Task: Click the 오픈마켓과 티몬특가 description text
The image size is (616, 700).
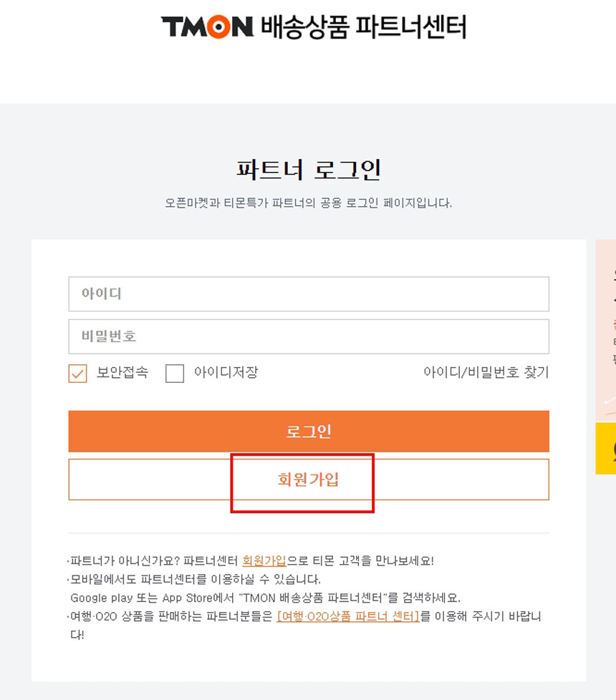Action: click(x=309, y=203)
